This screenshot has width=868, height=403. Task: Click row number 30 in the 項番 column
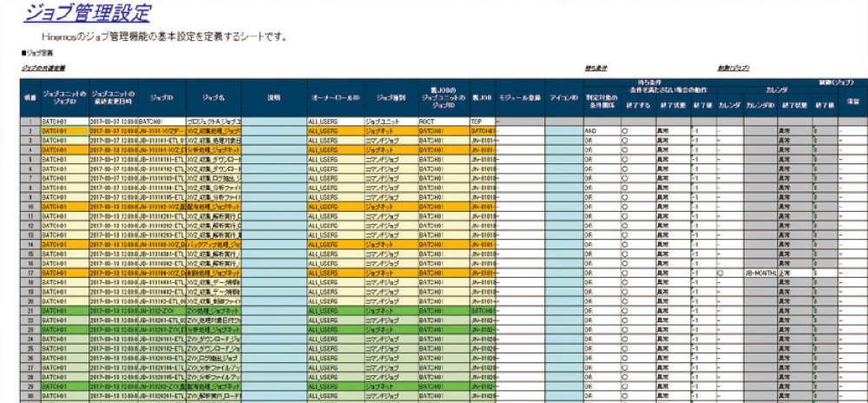tap(30, 396)
